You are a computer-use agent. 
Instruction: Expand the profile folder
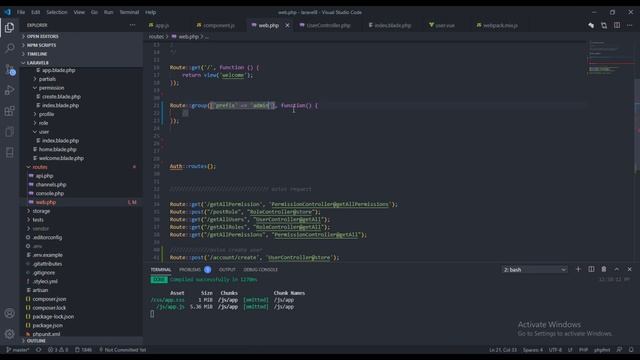tap(46, 114)
